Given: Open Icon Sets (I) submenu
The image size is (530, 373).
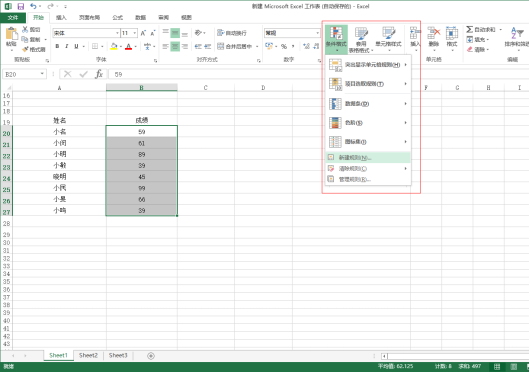Looking at the screenshot, I should 368,142.
